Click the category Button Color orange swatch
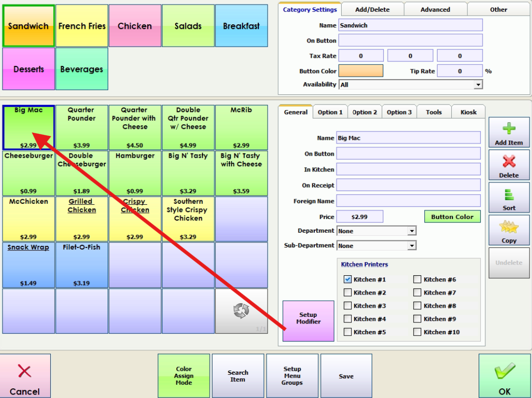 pyautogui.click(x=360, y=71)
